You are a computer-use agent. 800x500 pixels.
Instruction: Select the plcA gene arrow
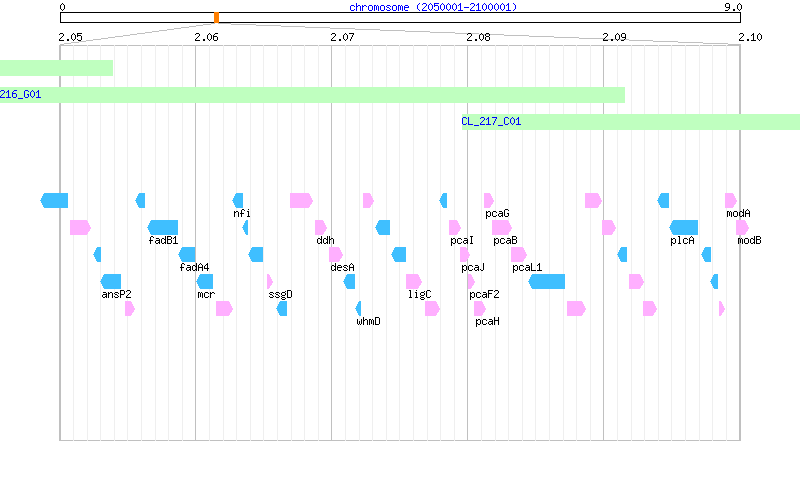click(x=684, y=228)
